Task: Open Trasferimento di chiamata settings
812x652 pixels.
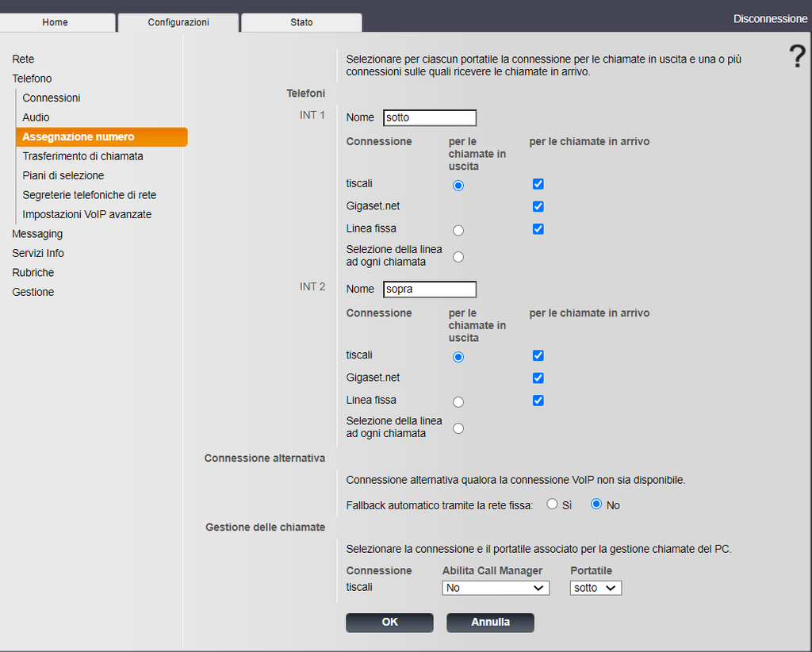Action: pos(82,156)
